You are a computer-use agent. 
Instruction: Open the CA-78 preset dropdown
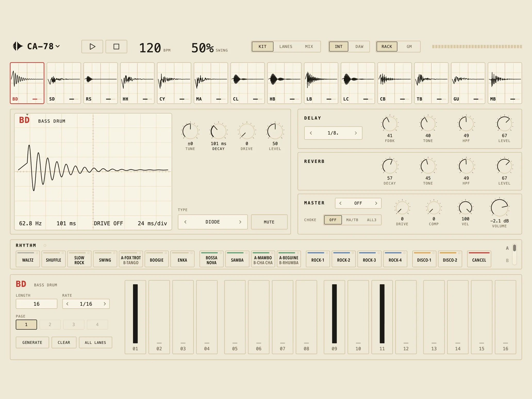click(x=43, y=46)
